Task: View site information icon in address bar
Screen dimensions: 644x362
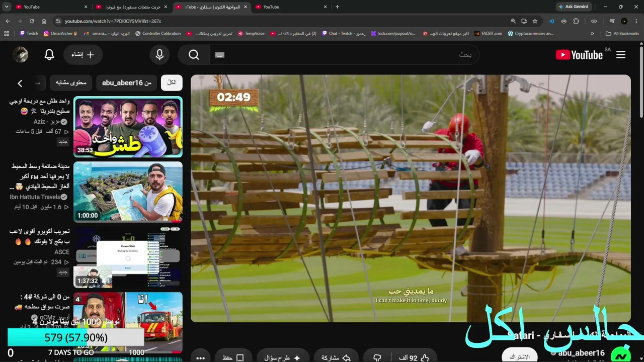Action: (58, 21)
